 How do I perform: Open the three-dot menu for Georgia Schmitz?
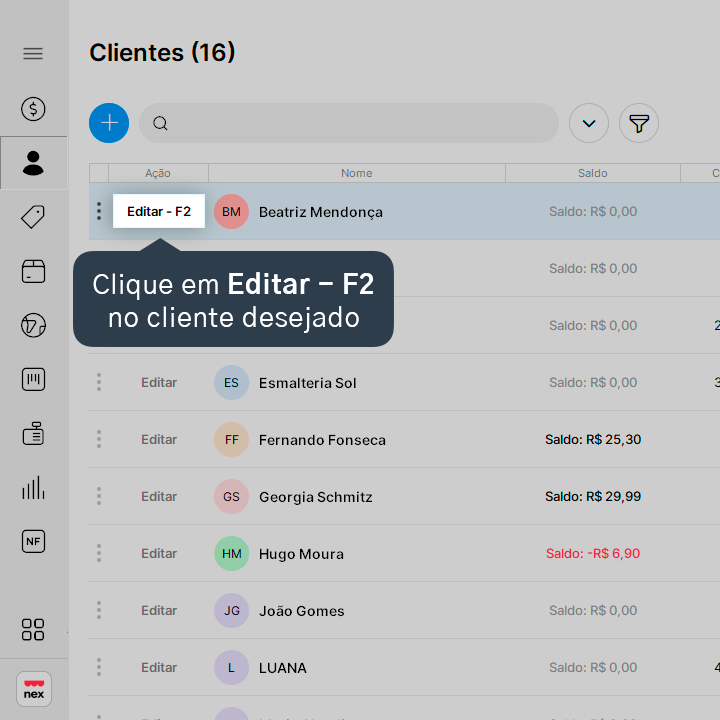[x=99, y=496]
